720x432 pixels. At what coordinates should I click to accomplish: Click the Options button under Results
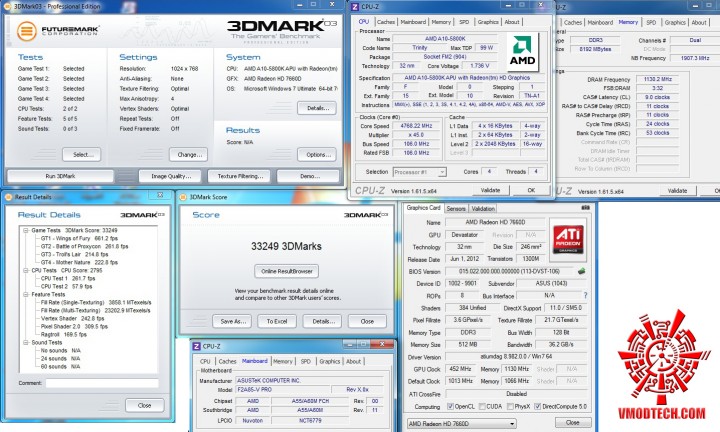317,155
